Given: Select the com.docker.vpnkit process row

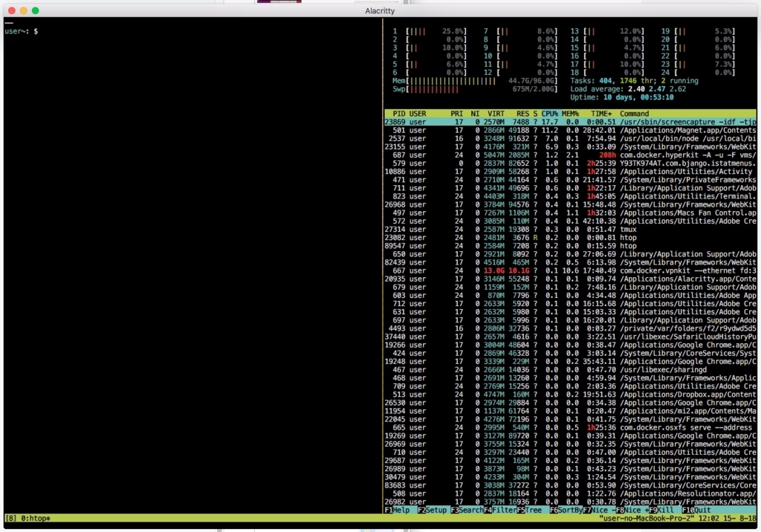Looking at the screenshot, I should coord(570,270).
